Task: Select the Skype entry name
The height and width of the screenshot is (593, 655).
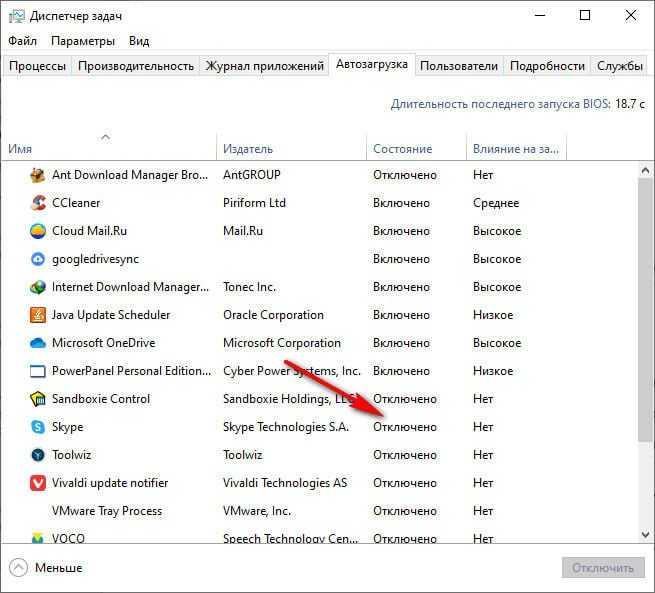Action: 68,427
